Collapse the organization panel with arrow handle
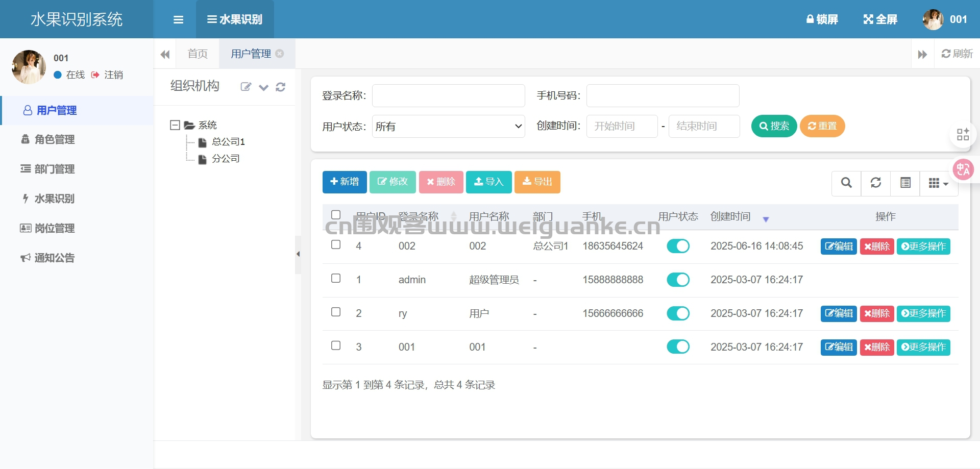 [298, 254]
